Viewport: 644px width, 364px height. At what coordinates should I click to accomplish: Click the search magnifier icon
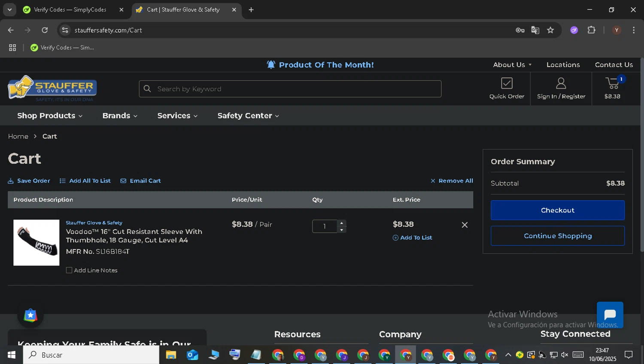pos(147,89)
